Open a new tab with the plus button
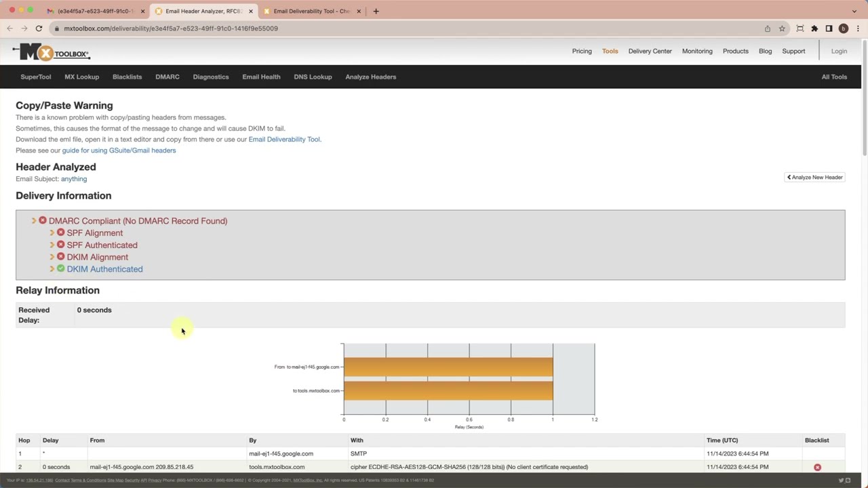The height and width of the screenshot is (488, 868). click(x=376, y=11)
